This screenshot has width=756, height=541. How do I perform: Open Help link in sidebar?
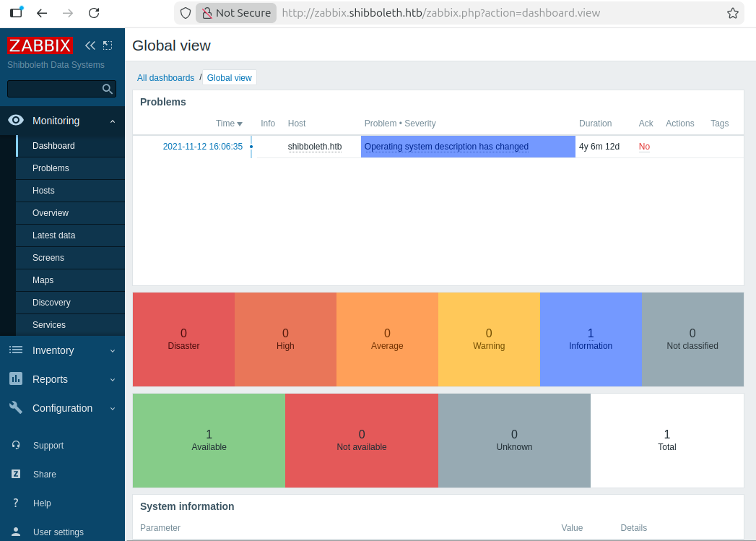pyautogui.click(x=42, y=503)
